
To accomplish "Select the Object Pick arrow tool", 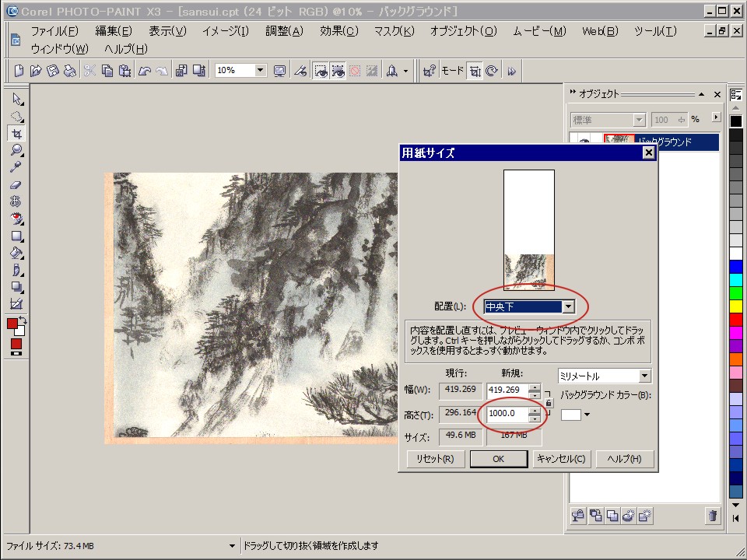I will click(x=16, y=99).
